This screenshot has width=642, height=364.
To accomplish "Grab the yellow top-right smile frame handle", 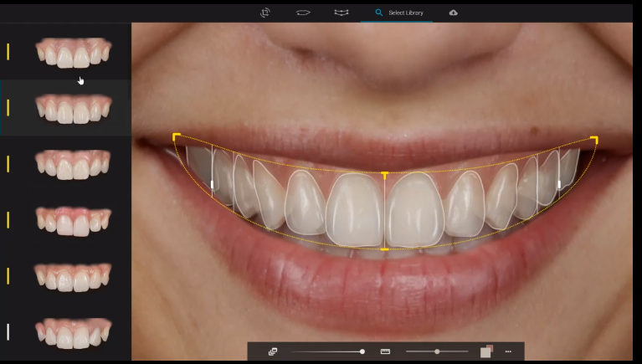I will (594, 140).
